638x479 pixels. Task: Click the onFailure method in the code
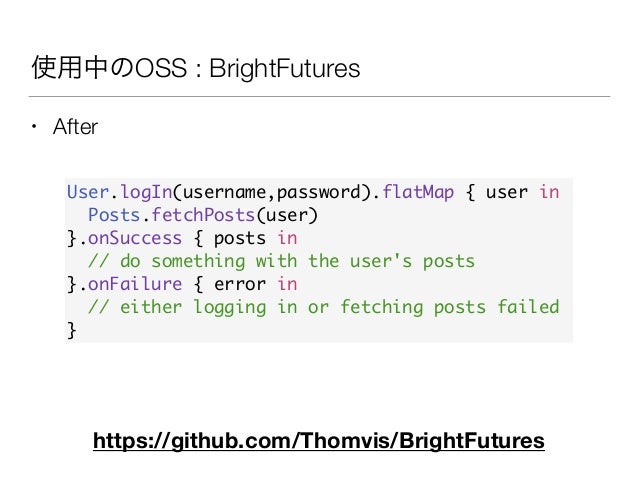tap(135, 284)
